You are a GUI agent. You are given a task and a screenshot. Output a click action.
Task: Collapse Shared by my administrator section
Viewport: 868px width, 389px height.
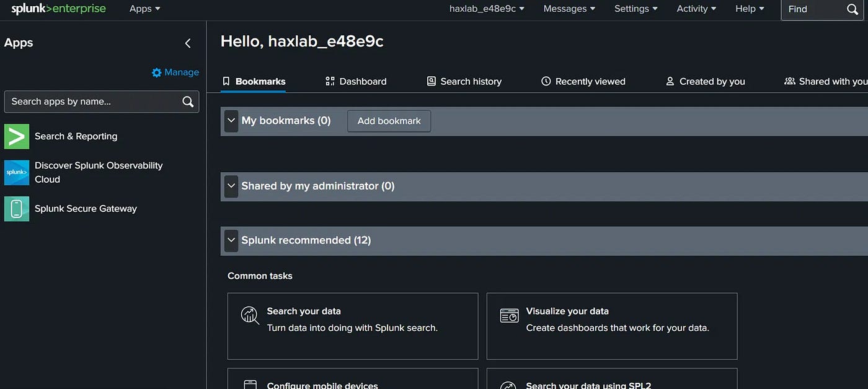[231, 186]
